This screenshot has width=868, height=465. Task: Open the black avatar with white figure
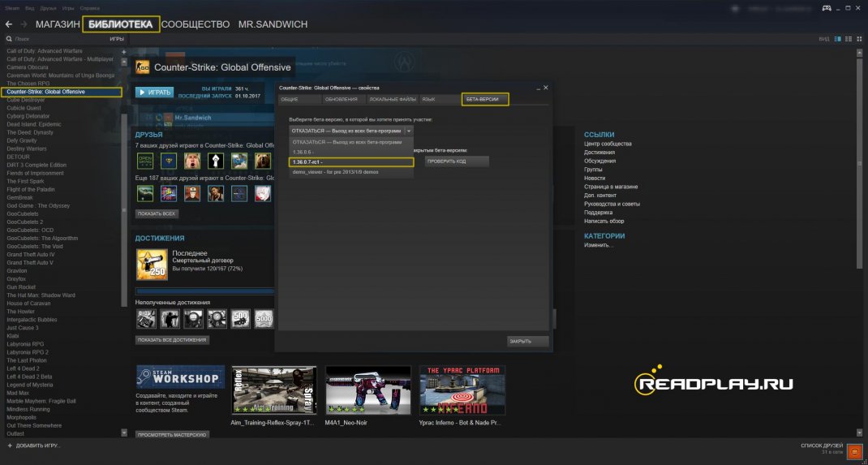click(x=216, y=161)
